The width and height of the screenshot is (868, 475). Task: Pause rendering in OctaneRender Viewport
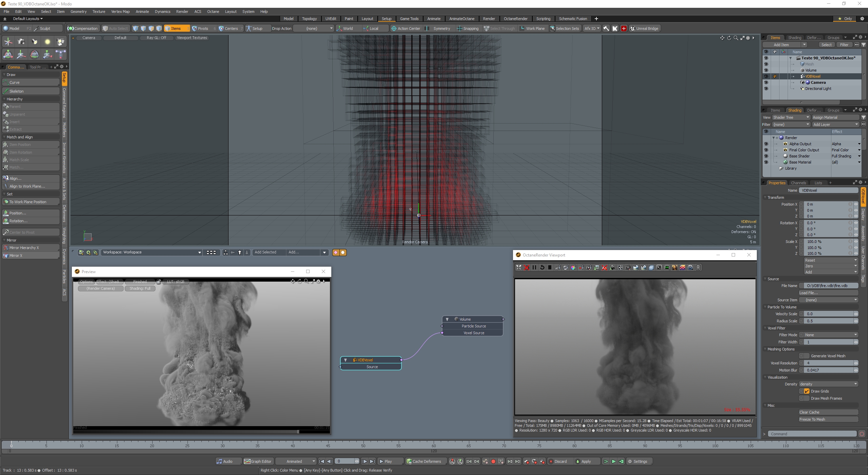coord(534,267)
